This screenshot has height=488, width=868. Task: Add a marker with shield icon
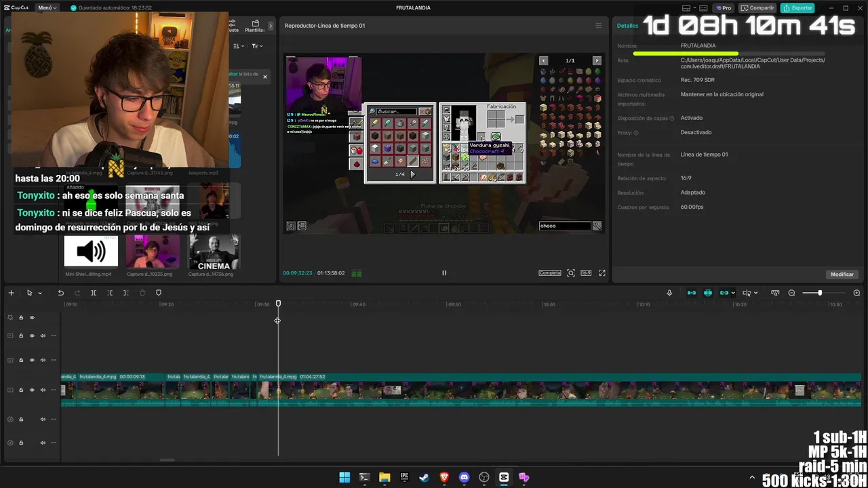tap(159, 293)
